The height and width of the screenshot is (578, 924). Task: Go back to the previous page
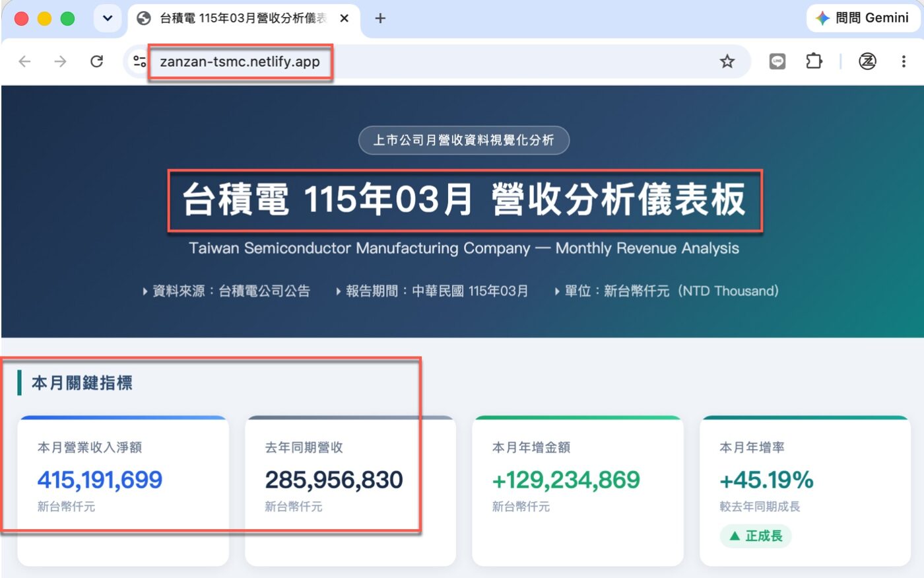click(25, 61)
